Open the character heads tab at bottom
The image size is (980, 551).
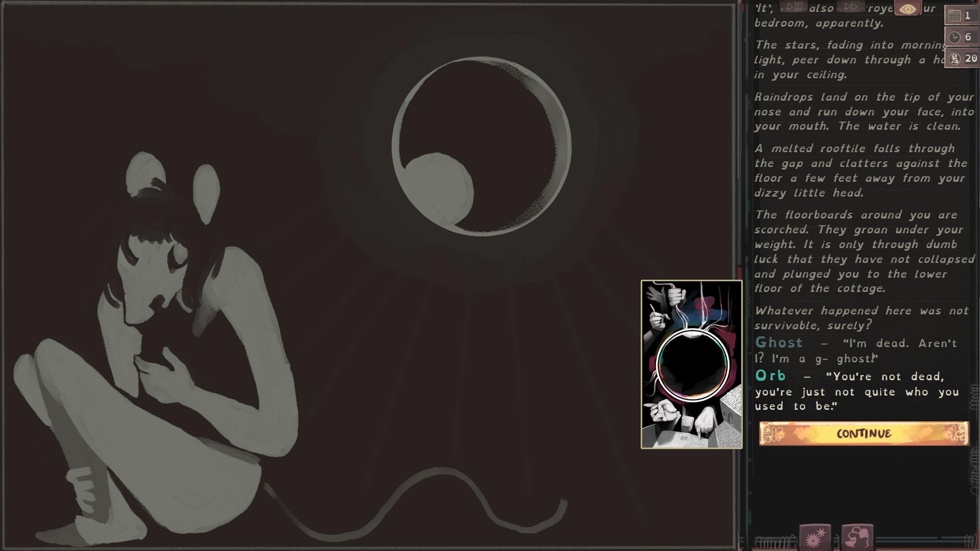click(x=857, y=538)
